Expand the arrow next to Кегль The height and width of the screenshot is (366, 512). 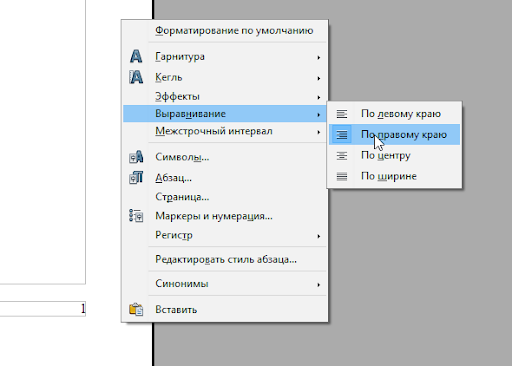pyautogui.click(x=319, y=78)
